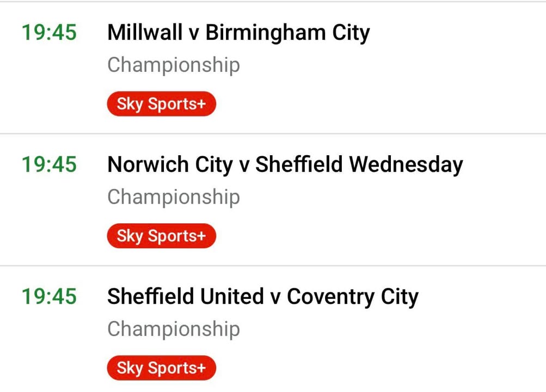Viewport: 546px width, 392px height.
Task: Select the Championship label below Norwich City fixture
Action: click(x=174, y=197)
